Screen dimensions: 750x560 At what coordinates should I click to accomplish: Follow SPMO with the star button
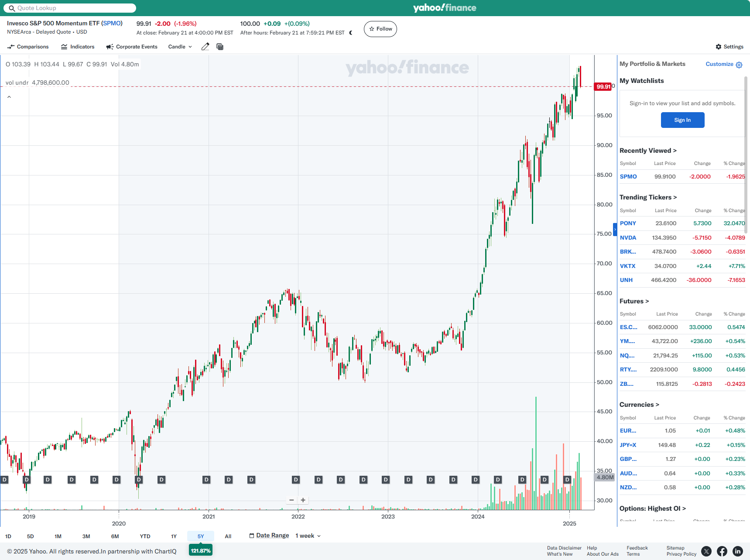click(x=380, y=29)
